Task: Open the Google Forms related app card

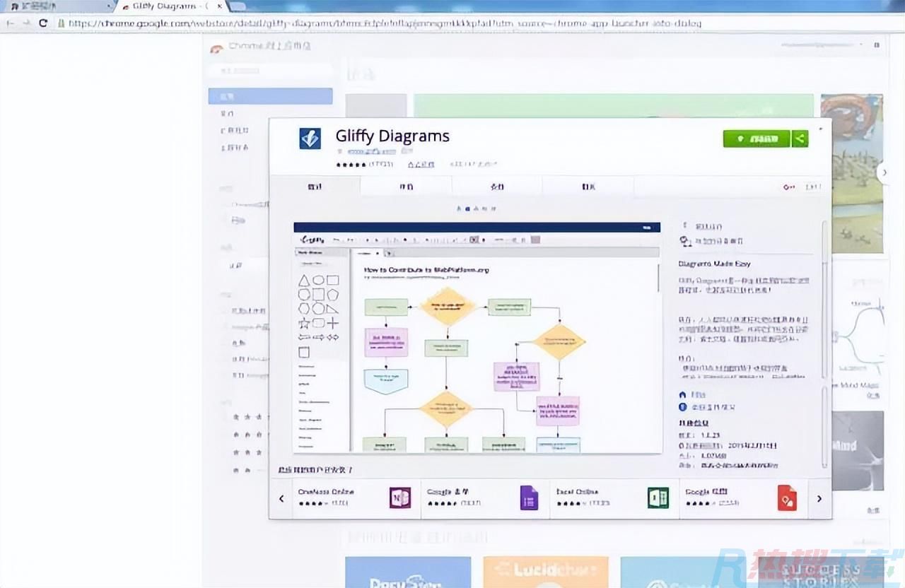Action: [485, 498]
